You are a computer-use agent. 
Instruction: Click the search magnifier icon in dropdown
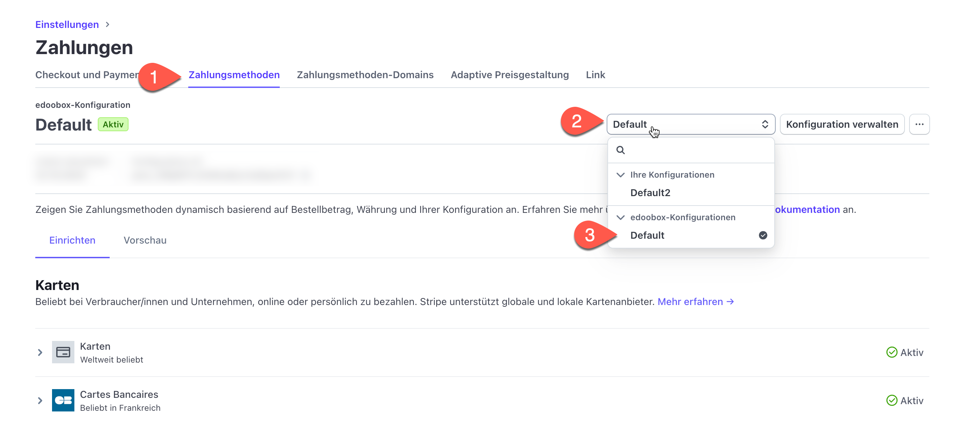(x=621, y=150)
